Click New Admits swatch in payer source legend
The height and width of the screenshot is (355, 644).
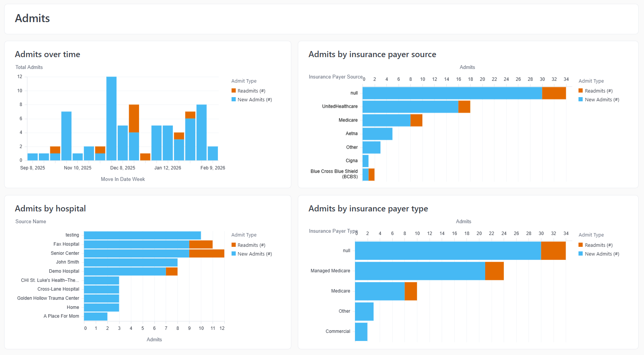[x=581, y=99]
